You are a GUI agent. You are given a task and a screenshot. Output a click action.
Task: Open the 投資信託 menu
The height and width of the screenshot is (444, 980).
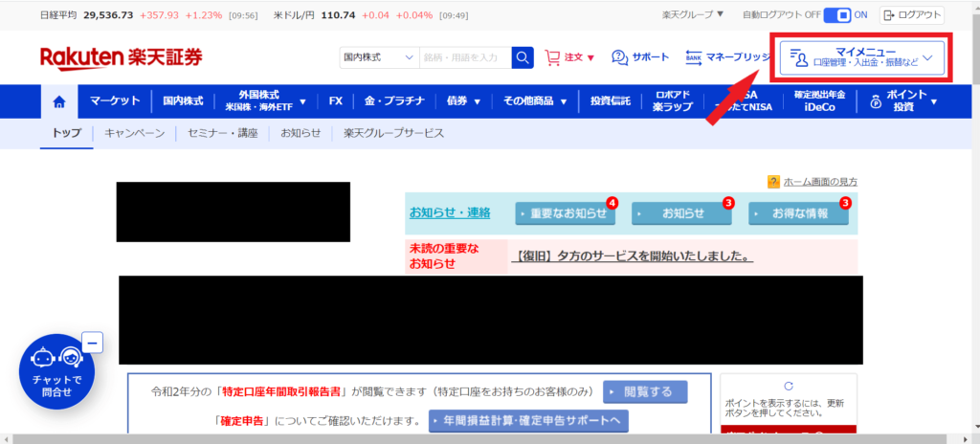(x=610, y=101)
